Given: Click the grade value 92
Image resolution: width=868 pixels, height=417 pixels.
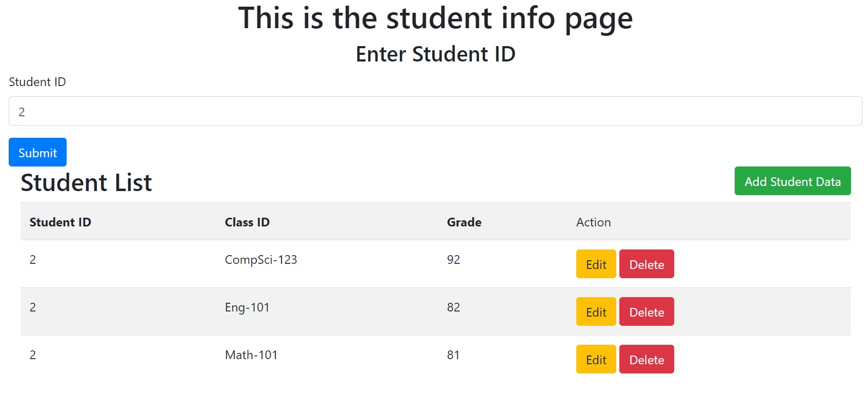Looking at the screenshot, I should coord(453,260).
